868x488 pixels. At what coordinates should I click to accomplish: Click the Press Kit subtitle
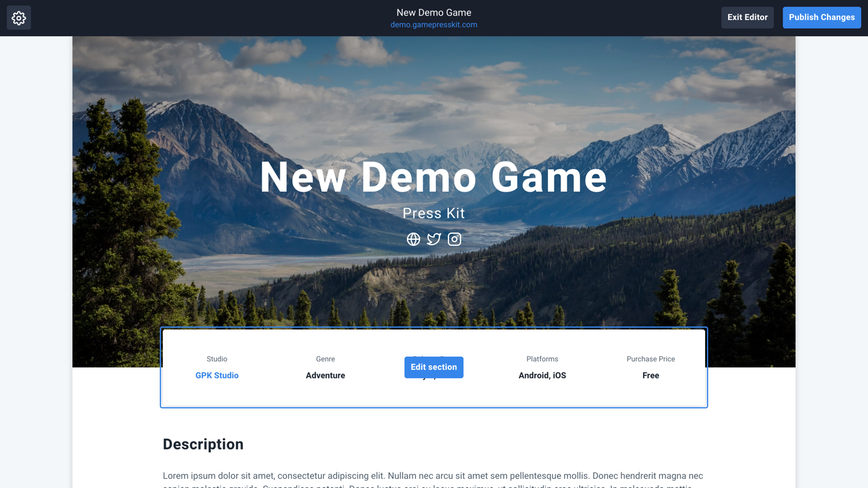click(x=434, y=213)
